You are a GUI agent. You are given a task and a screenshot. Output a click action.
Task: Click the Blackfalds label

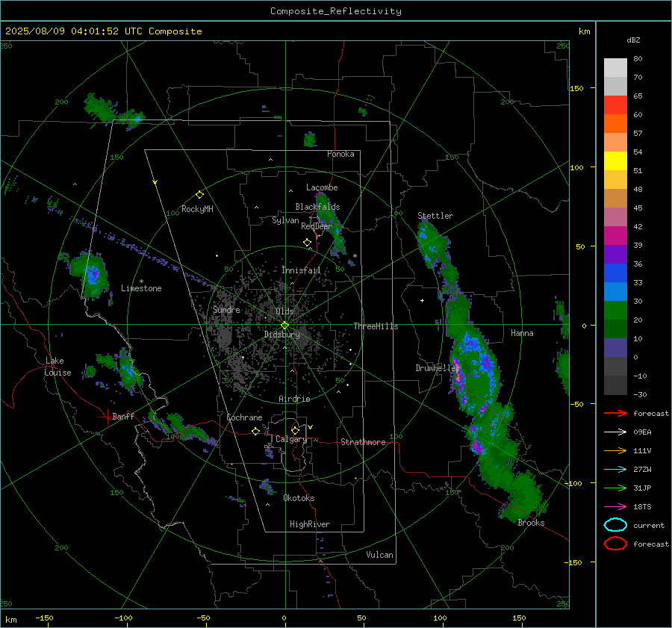click(317, 207)
